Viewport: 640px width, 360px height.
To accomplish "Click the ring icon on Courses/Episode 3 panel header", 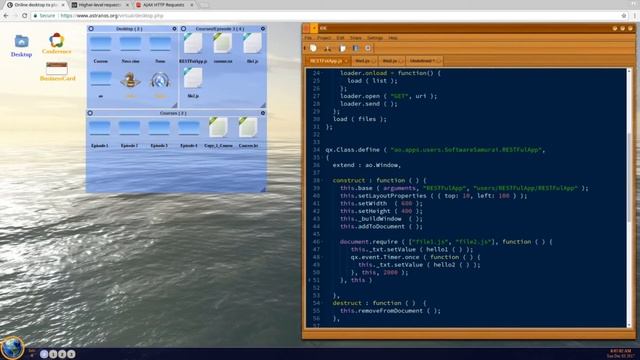I will (184, 29).
